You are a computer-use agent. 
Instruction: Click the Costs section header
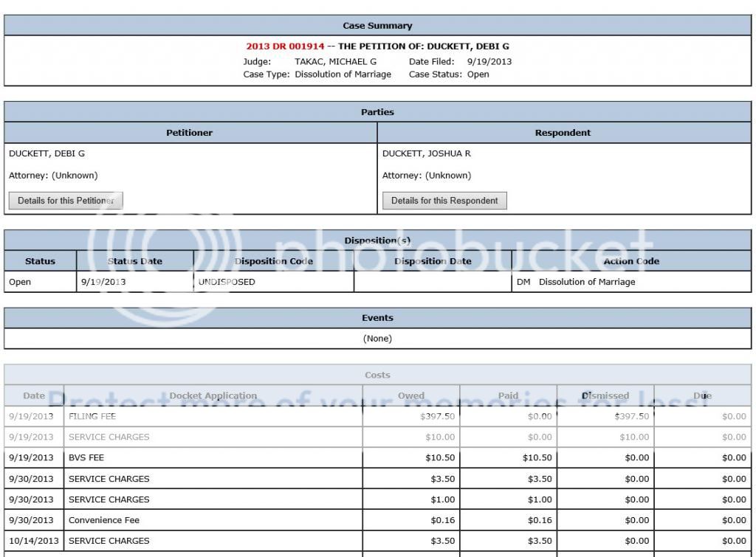pyautogui.click(x=377, y=375)
